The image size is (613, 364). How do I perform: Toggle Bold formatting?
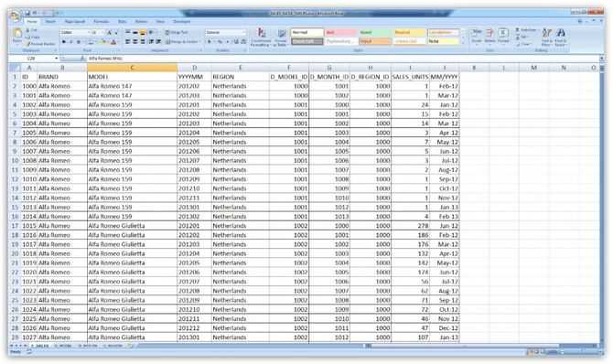(64, 41)
